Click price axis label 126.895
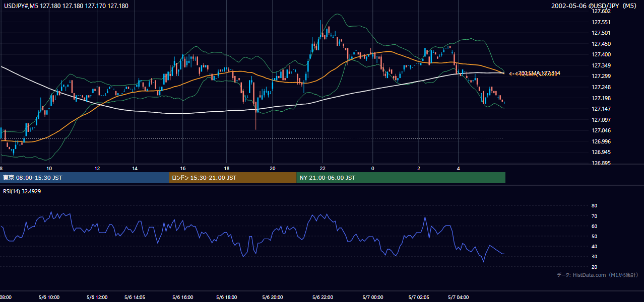This screenshot has width=644, height=302. tap(602, 163)
